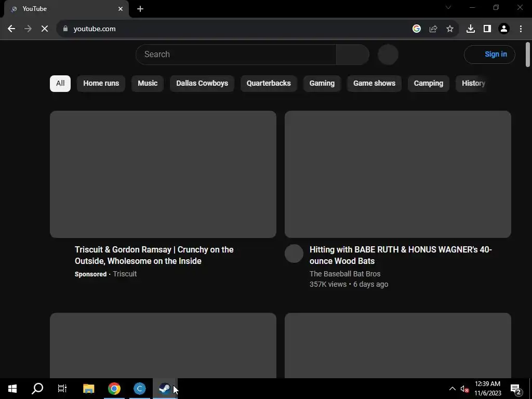Close the YouTube tab

coord(121,9)
